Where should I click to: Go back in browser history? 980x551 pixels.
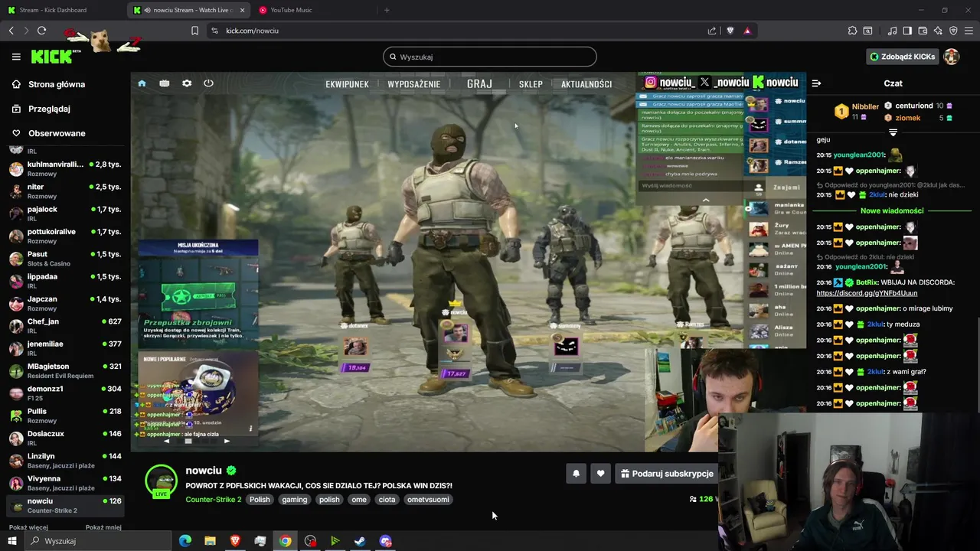(11, 31)
